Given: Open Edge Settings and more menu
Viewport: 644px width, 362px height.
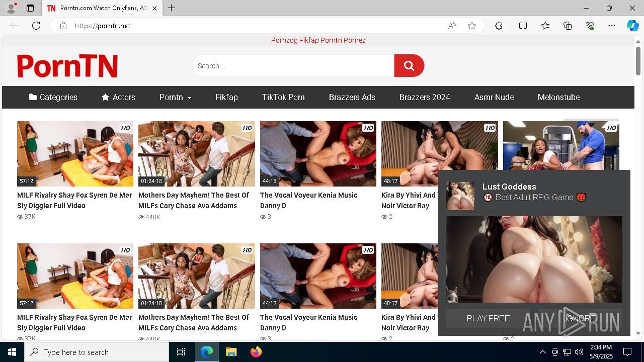Looking at the screenshot, I should 612,26.
